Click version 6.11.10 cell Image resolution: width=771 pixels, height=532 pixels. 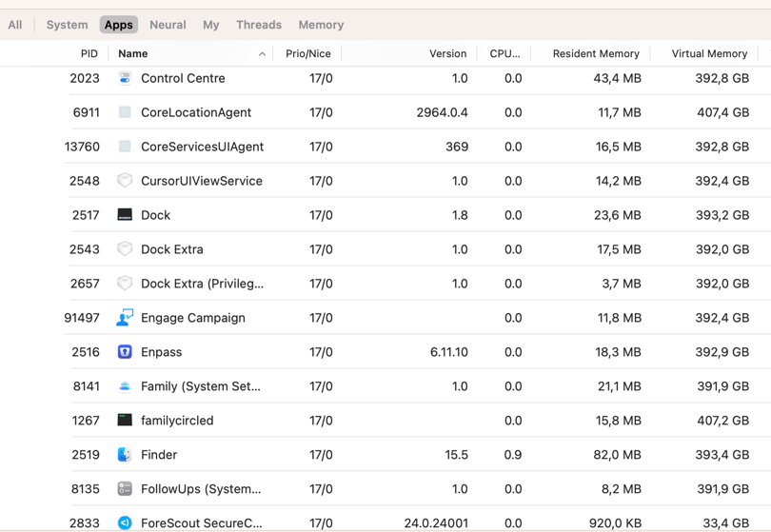[x=449, y=352]
